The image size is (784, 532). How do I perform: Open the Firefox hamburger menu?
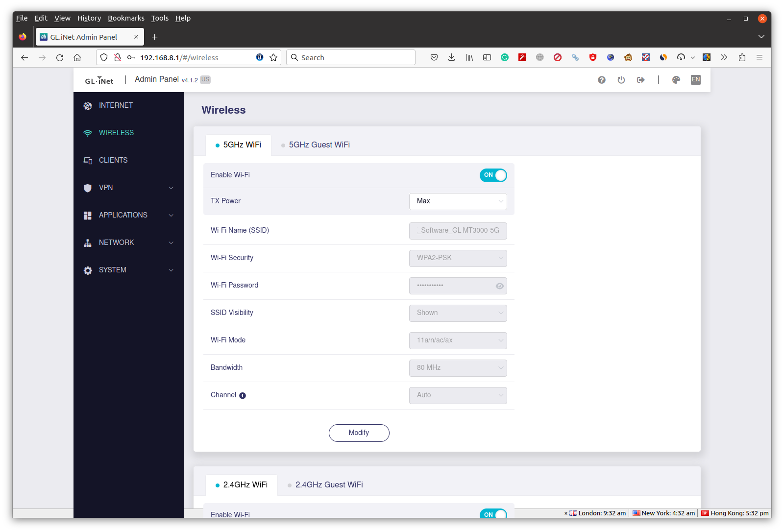tap(759, 57)
